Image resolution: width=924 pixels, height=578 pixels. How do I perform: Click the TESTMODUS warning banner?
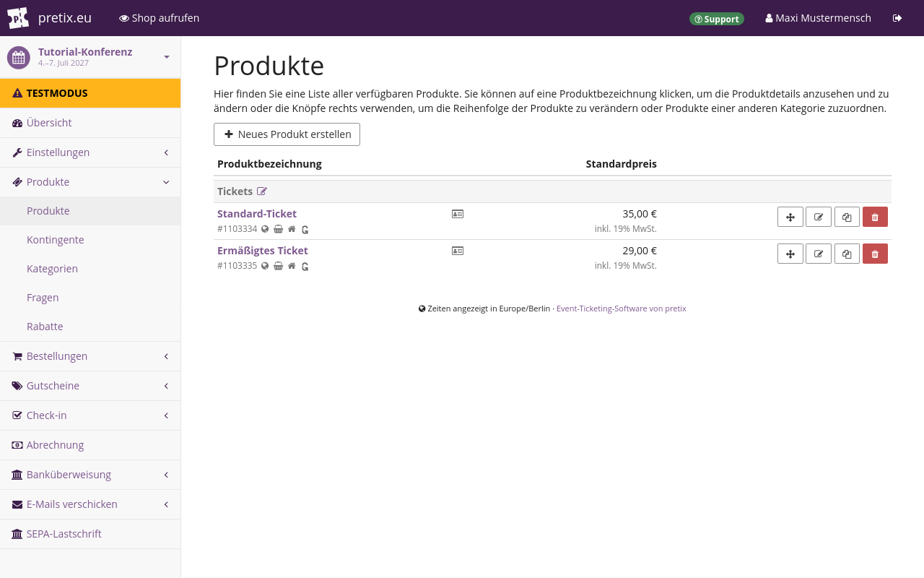click(x=90, y=93)
